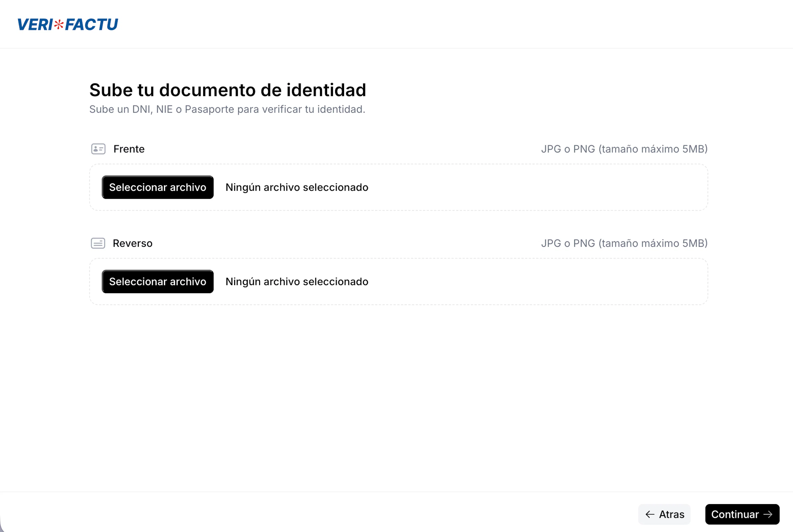Image resolution: width=793 pixels, height=532 pixels.
Task: Click the Reverso section label
Action: [x=132, y=243]
